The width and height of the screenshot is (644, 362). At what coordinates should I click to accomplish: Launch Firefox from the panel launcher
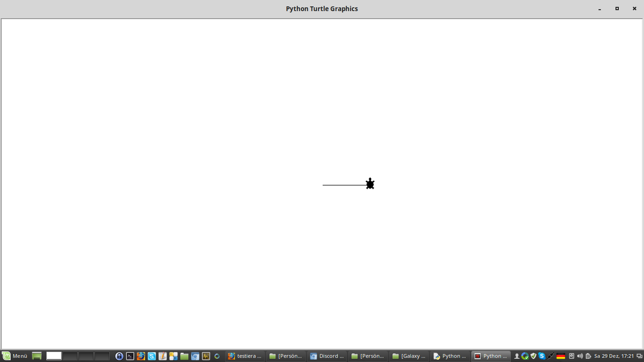(141, 356)
